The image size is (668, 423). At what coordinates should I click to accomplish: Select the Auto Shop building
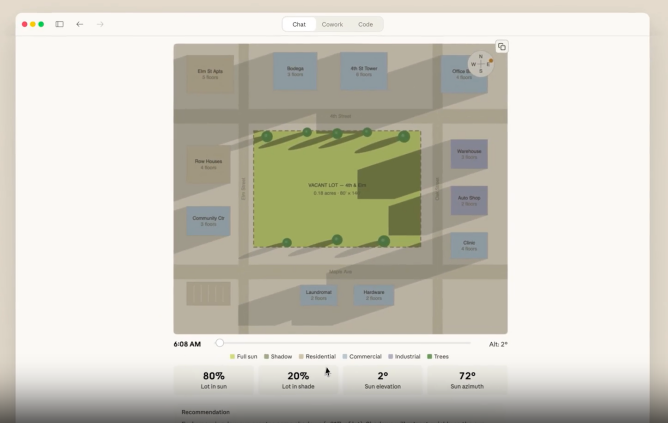tap(469, 200)
